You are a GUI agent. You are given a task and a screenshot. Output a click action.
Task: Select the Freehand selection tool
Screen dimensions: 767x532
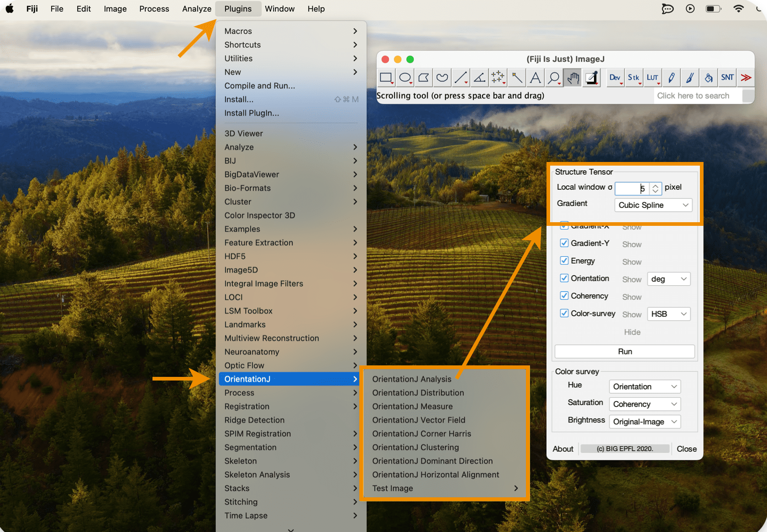pos(442,78)
